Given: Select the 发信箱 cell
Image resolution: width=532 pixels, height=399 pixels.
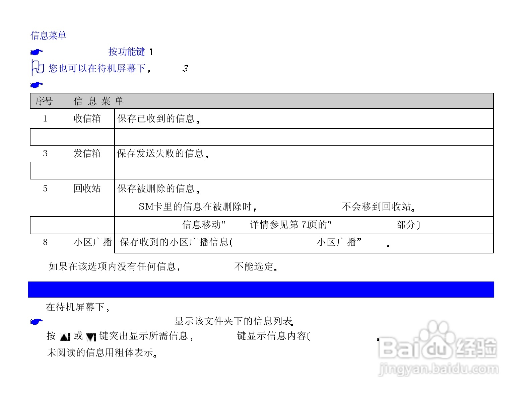Looking at the screenshot, I should (87, 153).
